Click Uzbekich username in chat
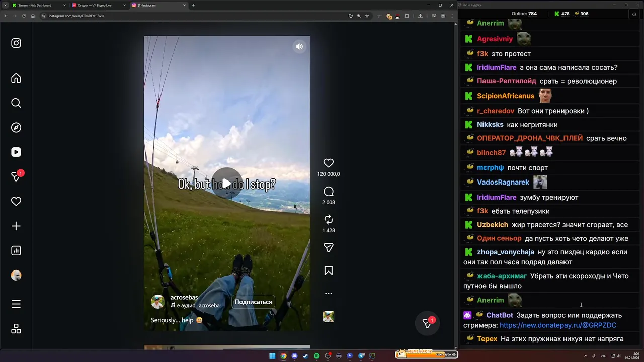Image resolution: width=644 pixels, height=362 pixels. point(493,225)
